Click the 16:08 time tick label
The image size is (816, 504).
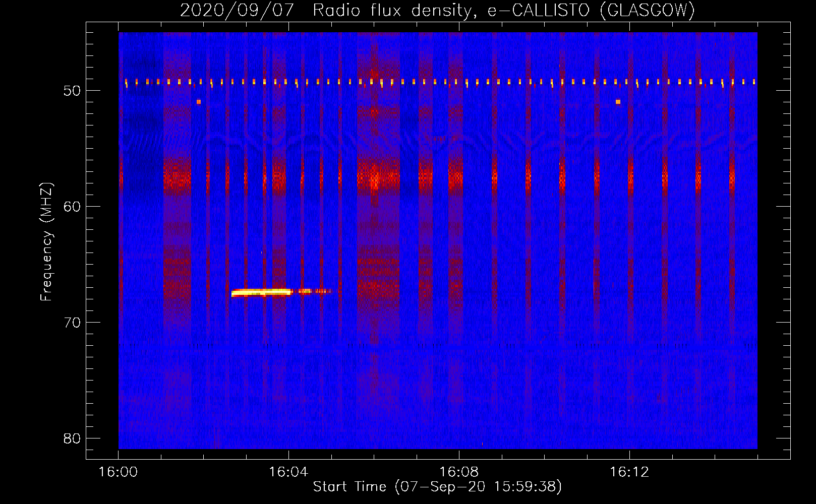459,472
